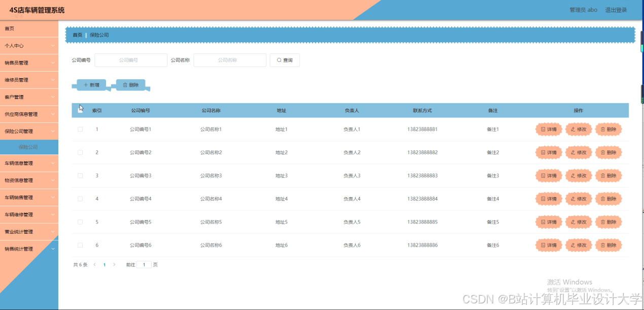Click 首页 in the breadcrumb
644x310 pixels.
(x=77, y=35)
